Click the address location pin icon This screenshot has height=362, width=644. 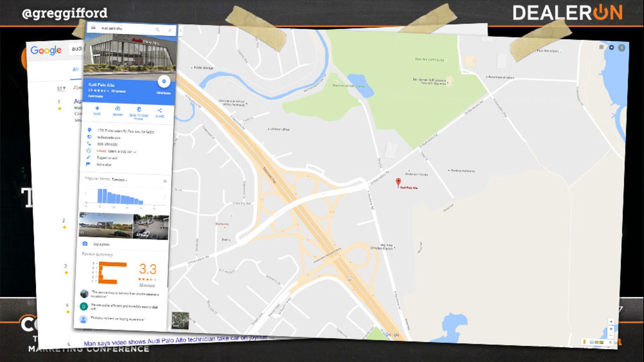point(90,130)
